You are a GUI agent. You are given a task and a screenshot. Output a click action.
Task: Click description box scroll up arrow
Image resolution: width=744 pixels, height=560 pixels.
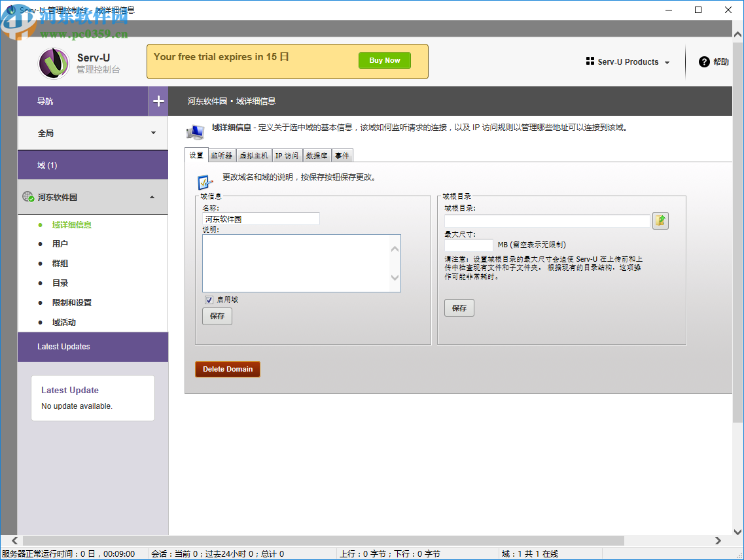(x=395, y=249)
